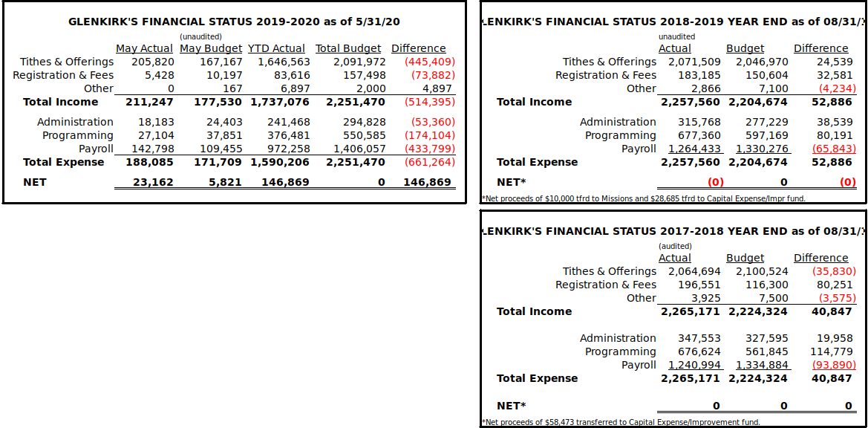Viewport: 868px width, 428px height.
Task: Select 2017-2018 Administration actual 347,553
Action: [699, 338]
